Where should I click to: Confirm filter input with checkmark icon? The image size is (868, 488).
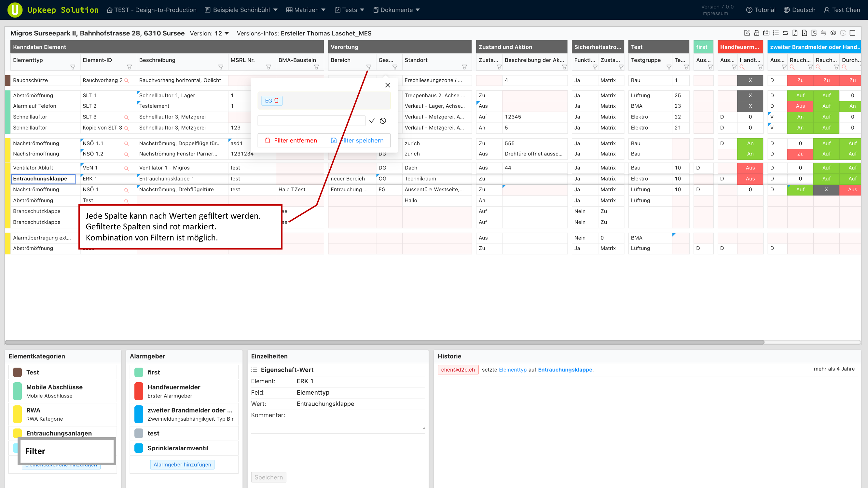point(372,121)
